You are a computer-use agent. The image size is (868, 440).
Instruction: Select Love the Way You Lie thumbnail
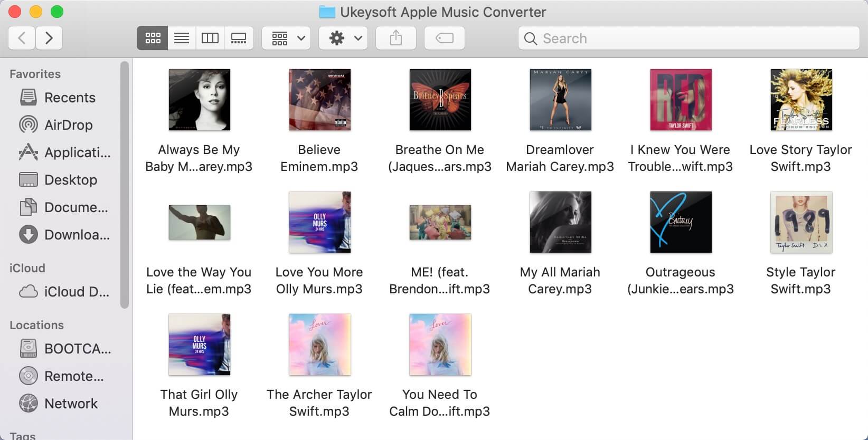click(200, 222)
